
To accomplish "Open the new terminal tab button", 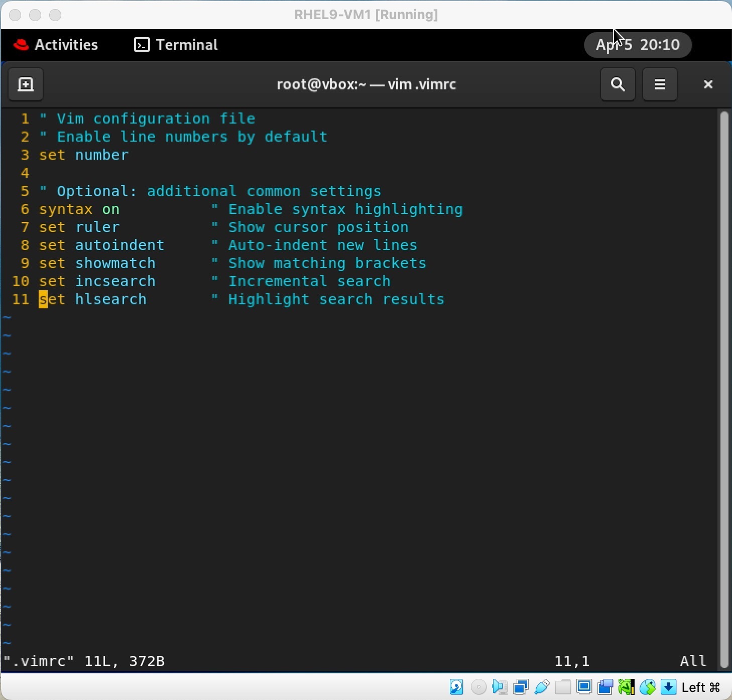I will 26,84.
